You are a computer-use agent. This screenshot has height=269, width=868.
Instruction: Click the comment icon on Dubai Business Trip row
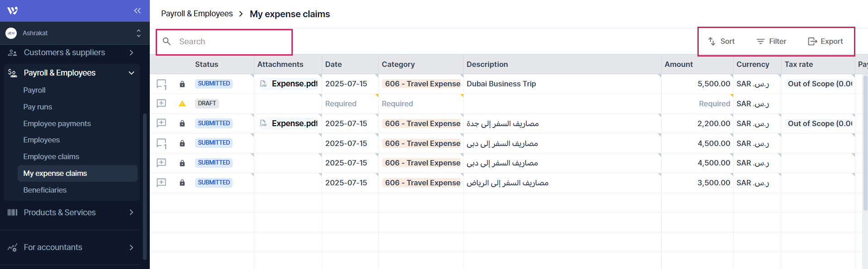coord(161,84)
